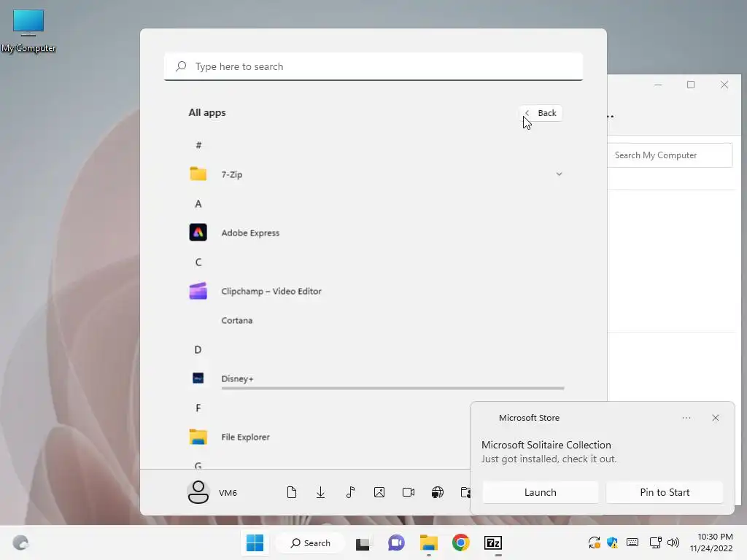Open Videos folder from Start footer
Viewport: 747px width, 560px height.
point(409,492)
